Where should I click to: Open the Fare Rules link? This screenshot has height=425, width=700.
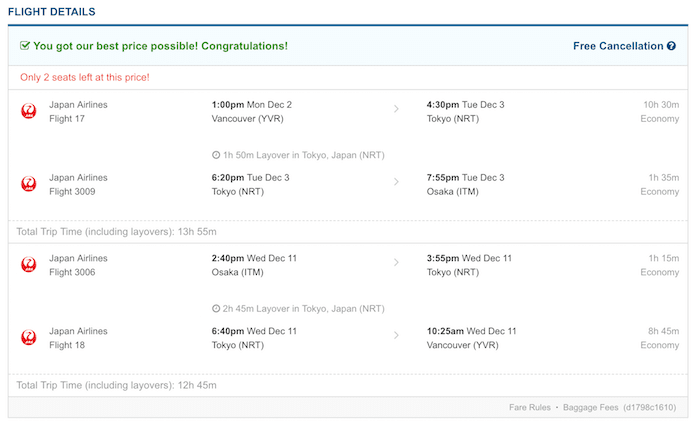pyautogui.click(x=530, y=407)
